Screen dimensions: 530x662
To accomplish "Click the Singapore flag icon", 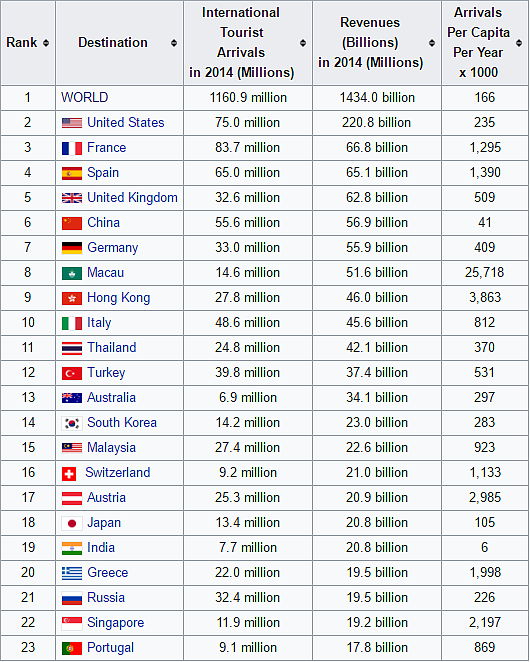I will (x=72, y=623).
